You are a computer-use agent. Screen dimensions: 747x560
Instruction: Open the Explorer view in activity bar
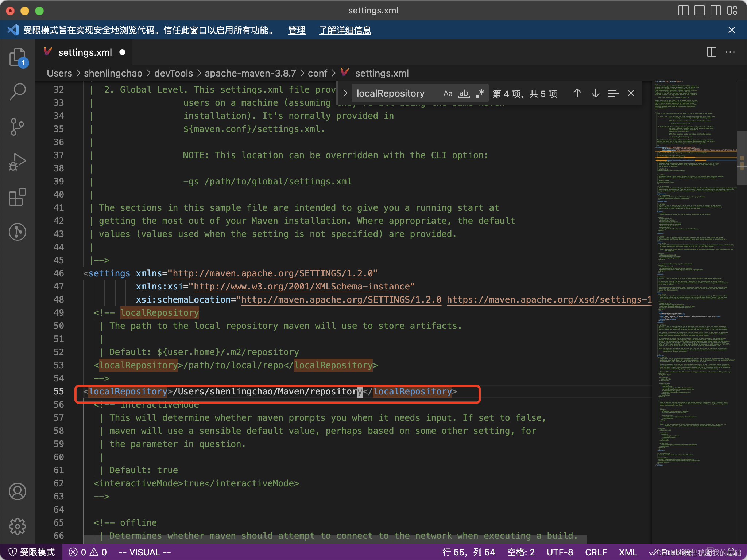[17, 57]
